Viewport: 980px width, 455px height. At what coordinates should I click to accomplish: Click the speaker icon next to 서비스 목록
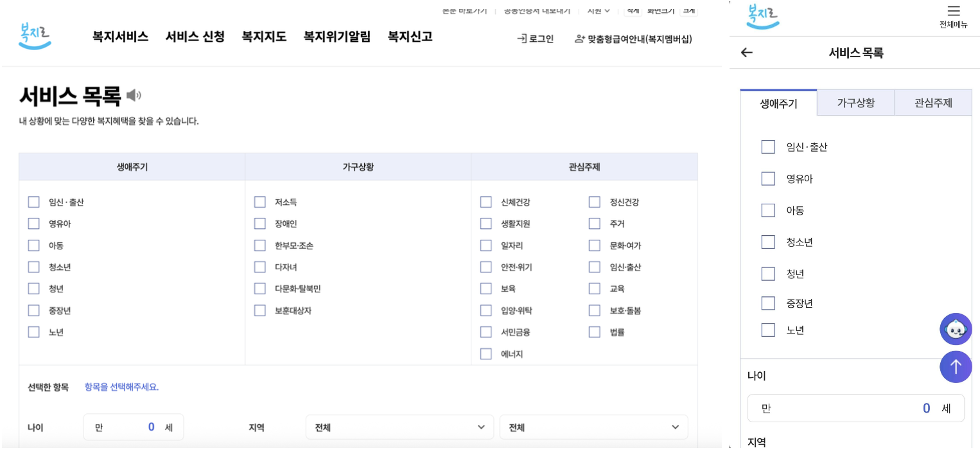[x=133, y=96]
